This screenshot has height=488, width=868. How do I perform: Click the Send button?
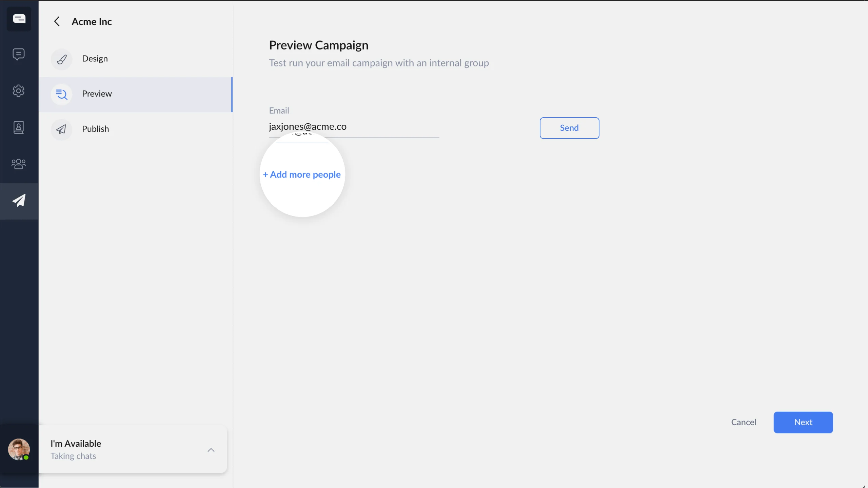[x=569, y=128]
